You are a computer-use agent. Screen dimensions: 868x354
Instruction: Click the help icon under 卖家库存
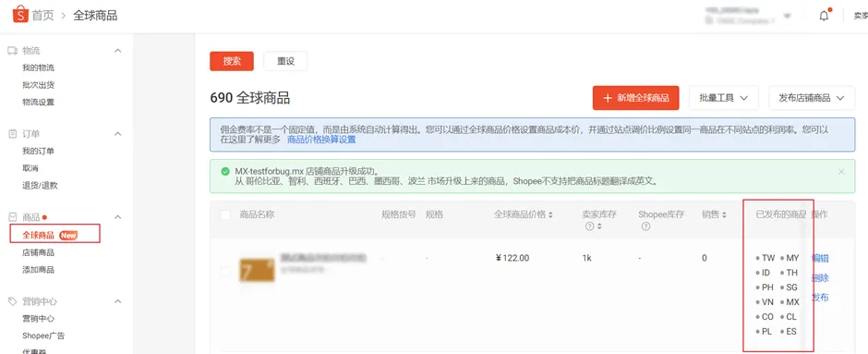589,226
